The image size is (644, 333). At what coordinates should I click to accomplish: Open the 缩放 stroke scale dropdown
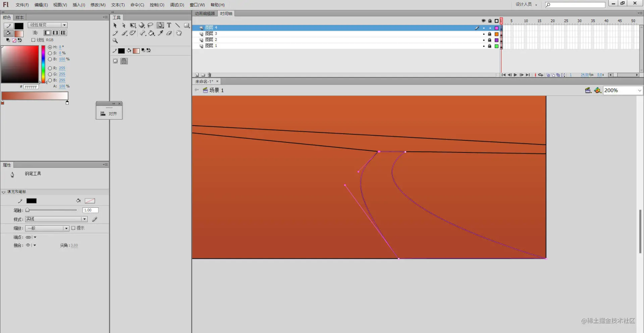click(47, 228)
